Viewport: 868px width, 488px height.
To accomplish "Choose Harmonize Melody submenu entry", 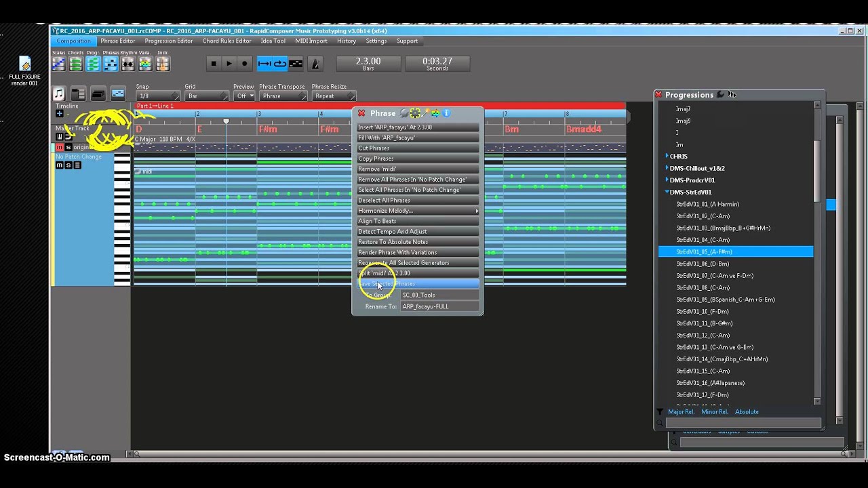I will pos(418,211).
